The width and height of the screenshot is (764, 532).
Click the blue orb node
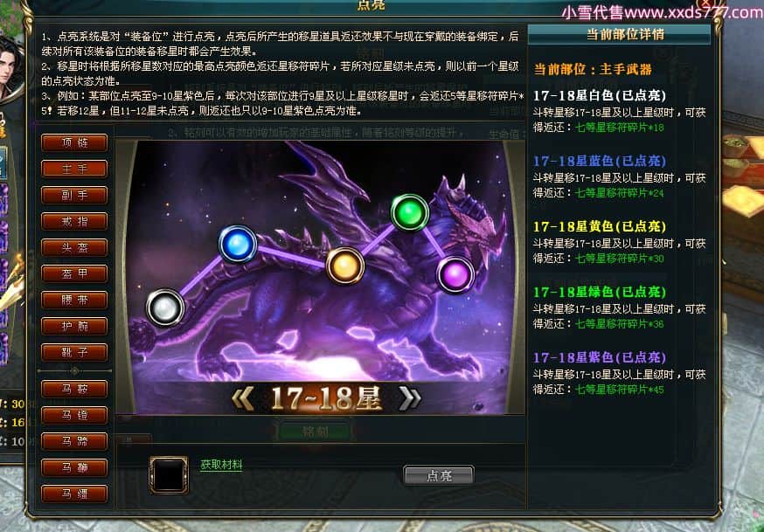[237, 245]
